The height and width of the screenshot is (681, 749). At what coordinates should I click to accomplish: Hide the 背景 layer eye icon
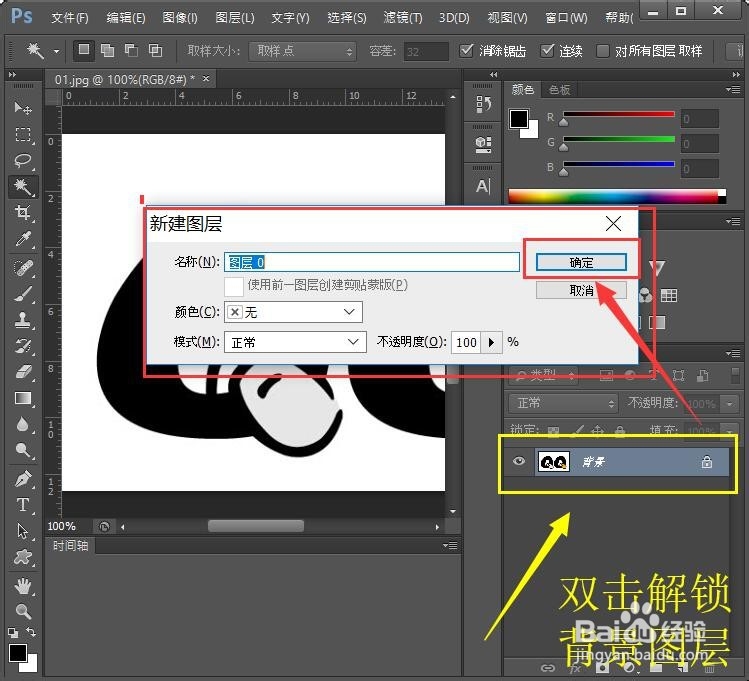[519, 461]
